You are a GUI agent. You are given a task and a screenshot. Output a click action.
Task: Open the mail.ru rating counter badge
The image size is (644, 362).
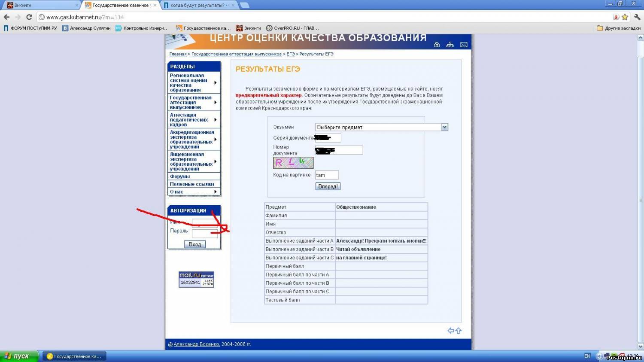[x=196, y=279]
